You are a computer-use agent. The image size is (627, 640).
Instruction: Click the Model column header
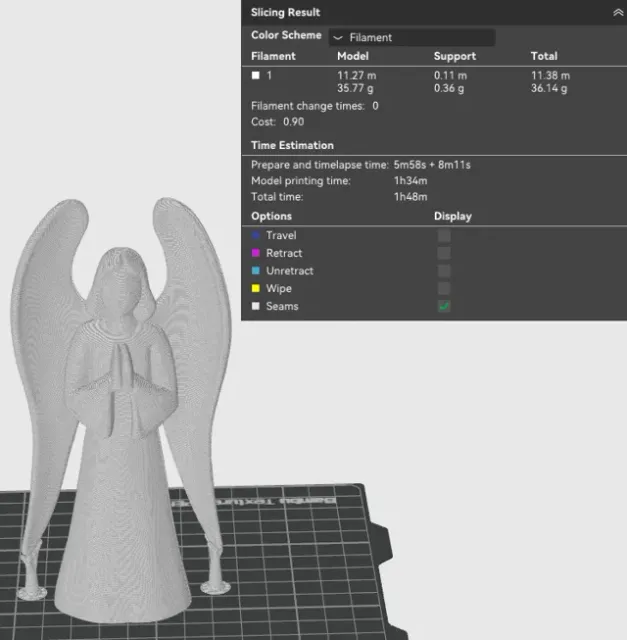click(x=353, y=56)
